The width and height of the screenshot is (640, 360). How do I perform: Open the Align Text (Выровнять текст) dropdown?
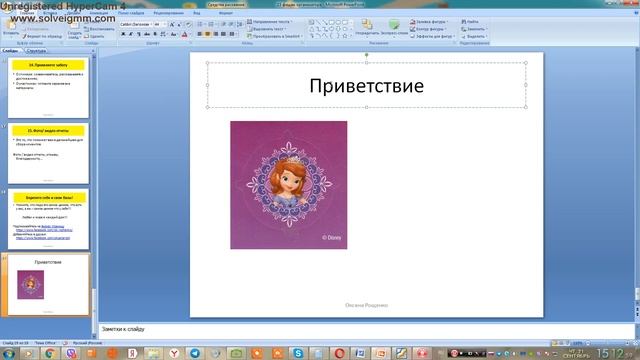[x=266, y=29]
